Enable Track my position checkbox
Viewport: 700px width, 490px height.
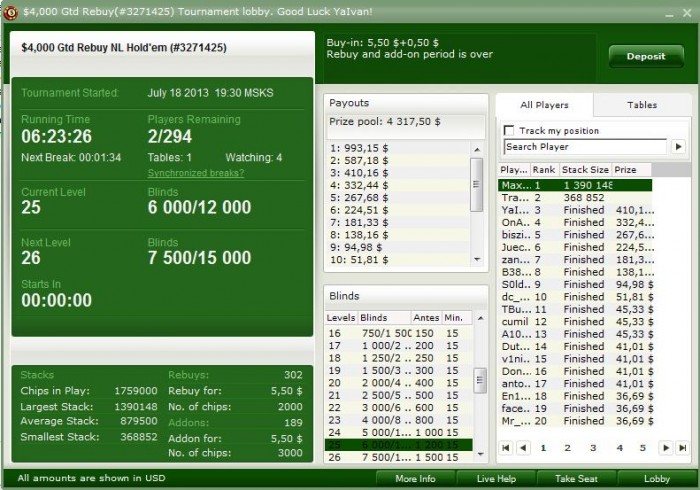pos(508,130)
